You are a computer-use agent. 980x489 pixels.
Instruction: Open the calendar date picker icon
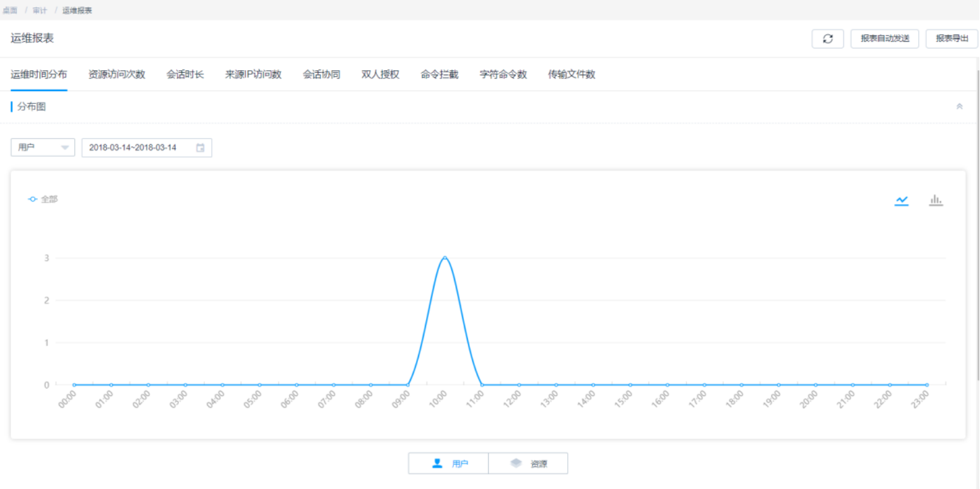click(200, 147)
